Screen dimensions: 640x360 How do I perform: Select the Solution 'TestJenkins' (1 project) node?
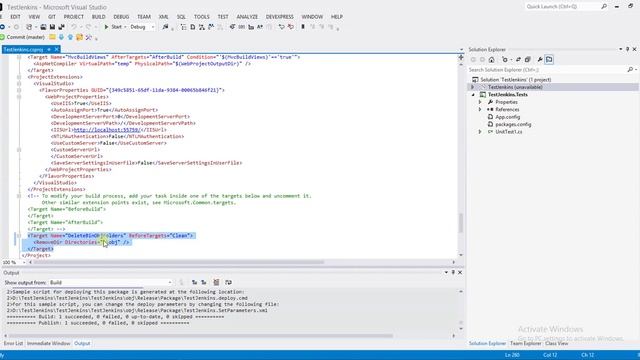[x=516, y=80]
